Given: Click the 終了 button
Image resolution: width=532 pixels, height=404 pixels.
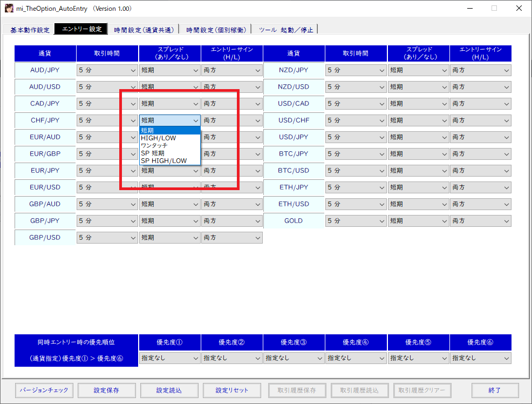Looking at the screenshot, I should click(x=495, y=390).
